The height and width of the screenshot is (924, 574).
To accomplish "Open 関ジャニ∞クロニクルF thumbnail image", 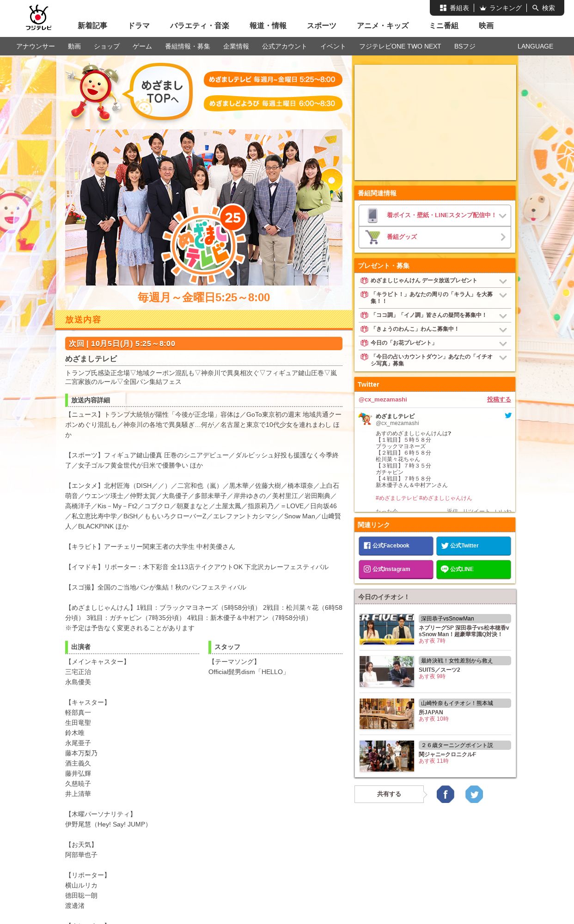I will 387,756.
